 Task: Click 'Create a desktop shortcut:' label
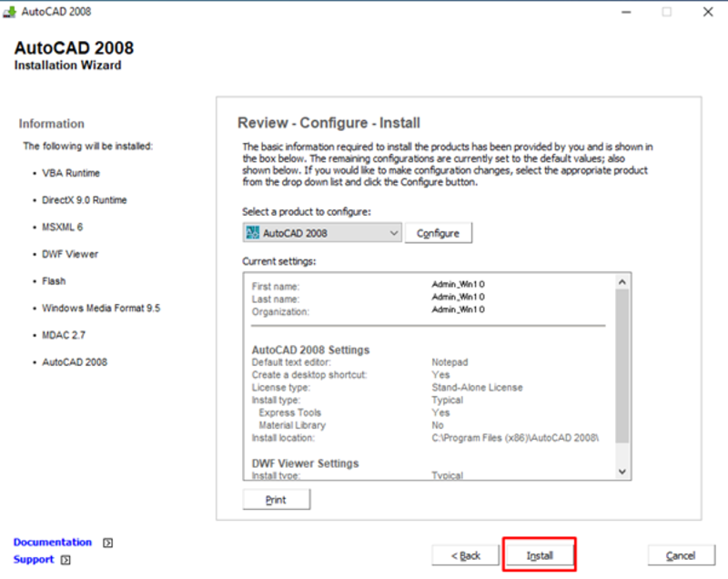coord(309,375)
